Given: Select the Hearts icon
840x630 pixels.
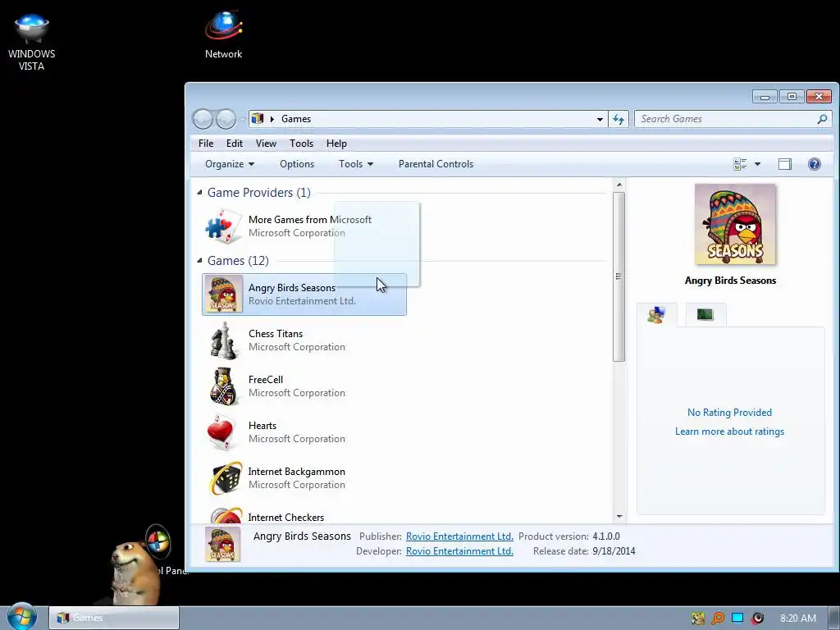Looking at the screenshot, I should [x=221, y=432].
